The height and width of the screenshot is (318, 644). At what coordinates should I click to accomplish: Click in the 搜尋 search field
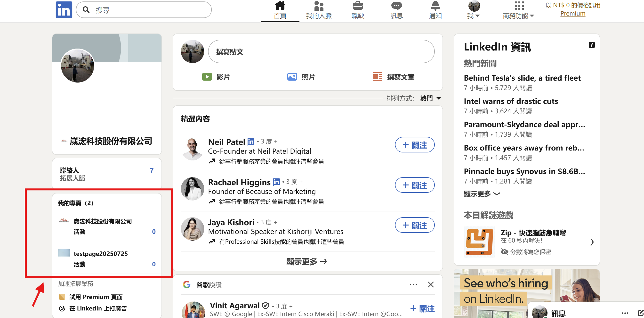coord(144,10)
